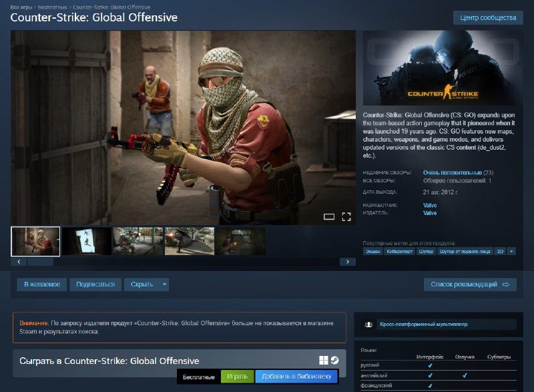
Task: Select the Экшен tag
Action: [x=374, y=251]
